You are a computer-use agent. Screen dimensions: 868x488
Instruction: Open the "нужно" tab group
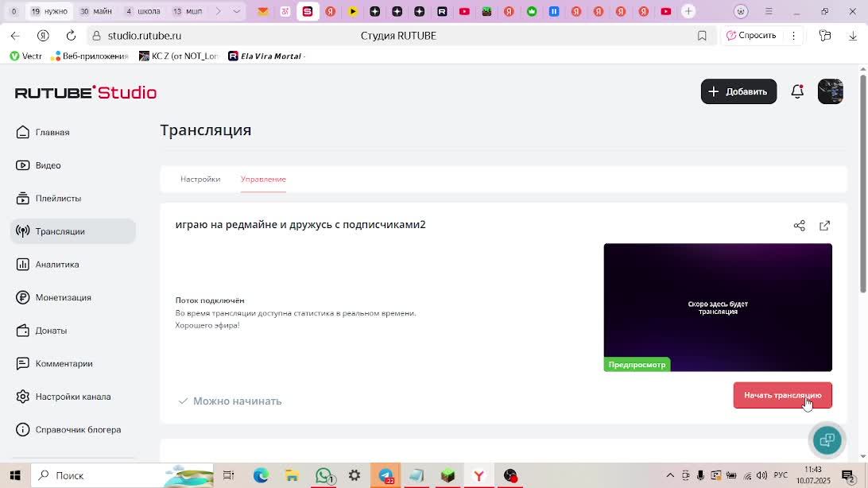pos(49,11)
